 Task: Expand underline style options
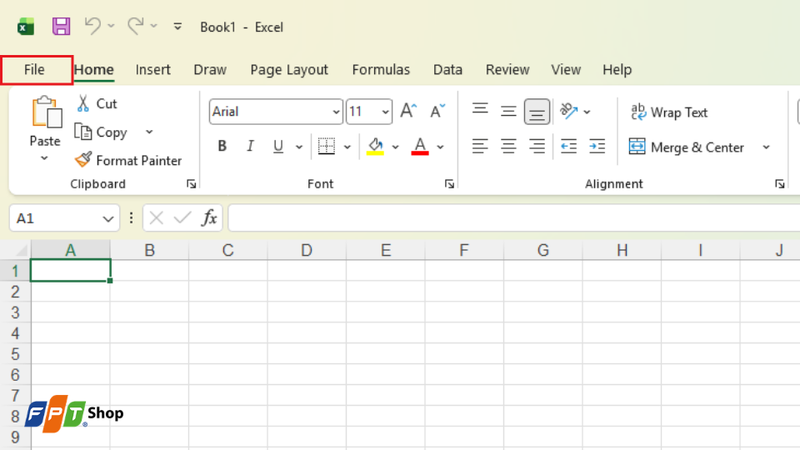click(x=299, y=147)
